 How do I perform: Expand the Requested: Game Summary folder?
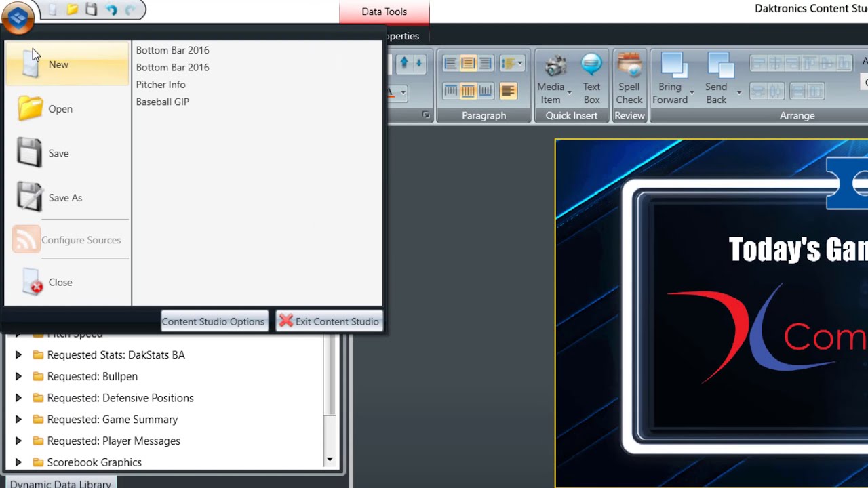(x=18, y=419)
